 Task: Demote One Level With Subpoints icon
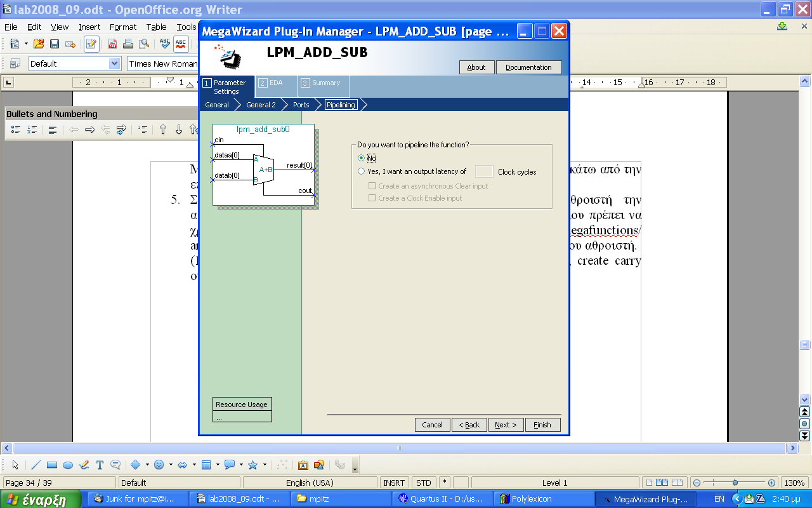click(121, 130)
